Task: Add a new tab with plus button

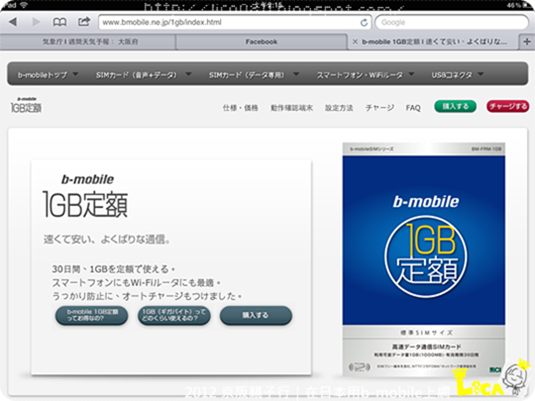Action: coord(527,42)
